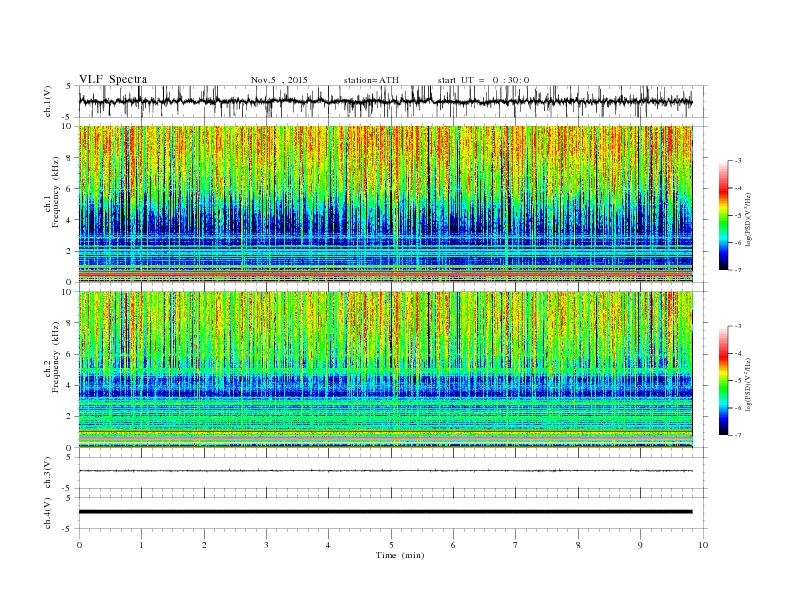Image resolution: width=792 pixels, height=612 pixels.
Task: Click inside the ch.2 frequency spectrogram
Action: pos(386,369)
